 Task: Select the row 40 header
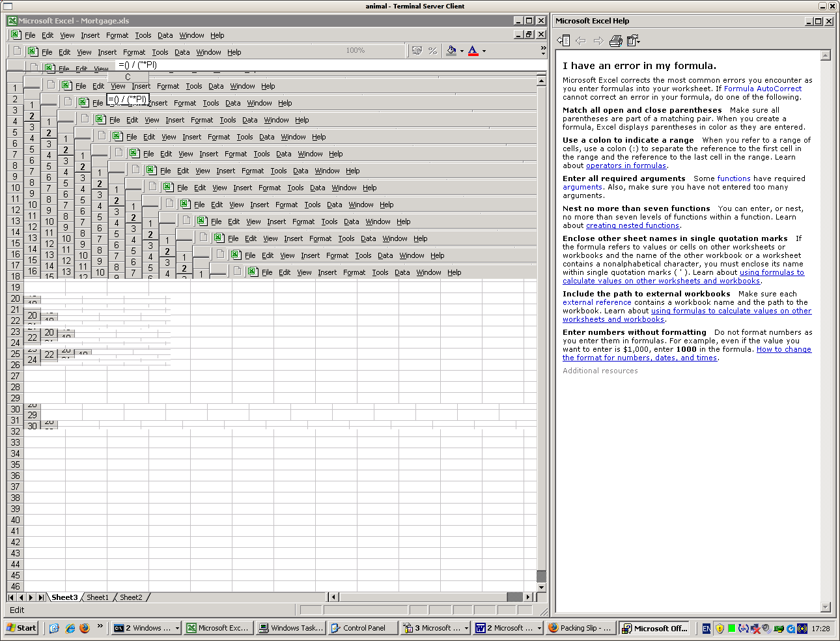(15, 520)
